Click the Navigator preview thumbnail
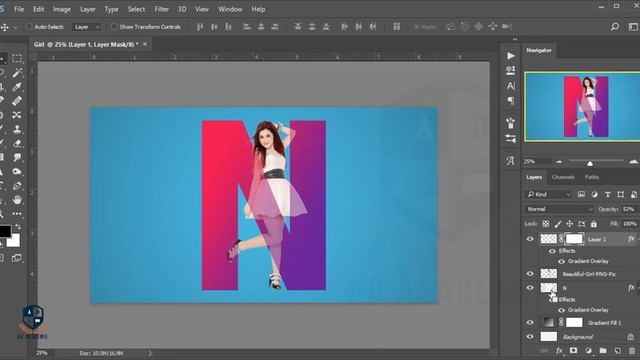The height and width of the screenshot is (360, 640). pos(582,107)
